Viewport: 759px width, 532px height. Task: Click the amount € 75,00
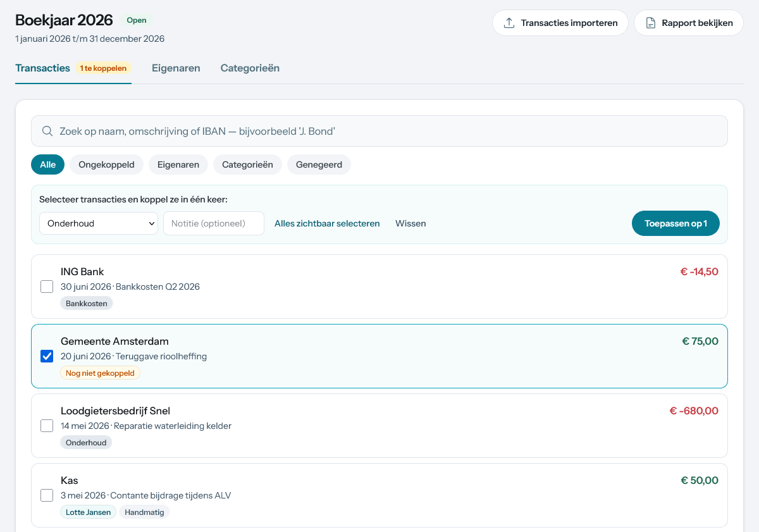coord(700,342)
